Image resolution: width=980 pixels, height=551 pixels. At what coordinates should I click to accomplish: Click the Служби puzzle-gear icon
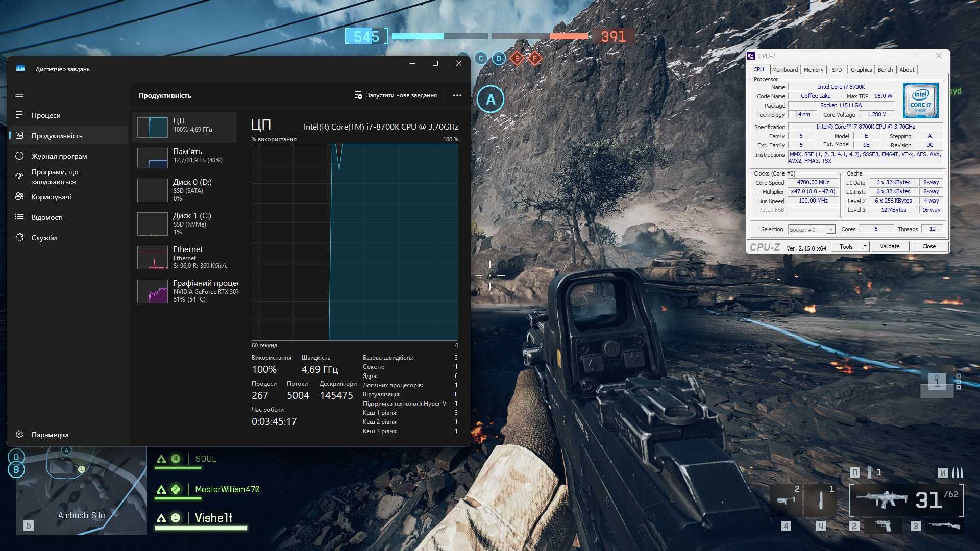point(19,237)
